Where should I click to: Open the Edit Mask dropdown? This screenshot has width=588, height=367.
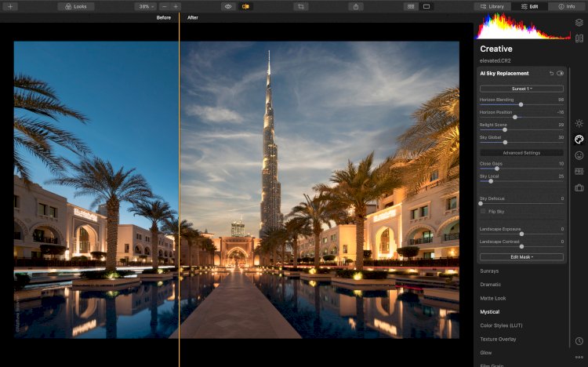[521, 257]
